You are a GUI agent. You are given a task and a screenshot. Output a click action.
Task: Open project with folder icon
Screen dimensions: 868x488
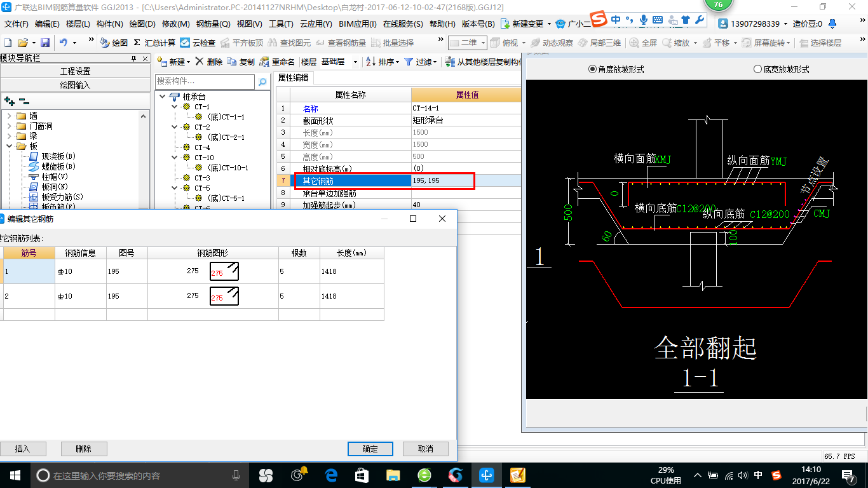tap(22, 43)
